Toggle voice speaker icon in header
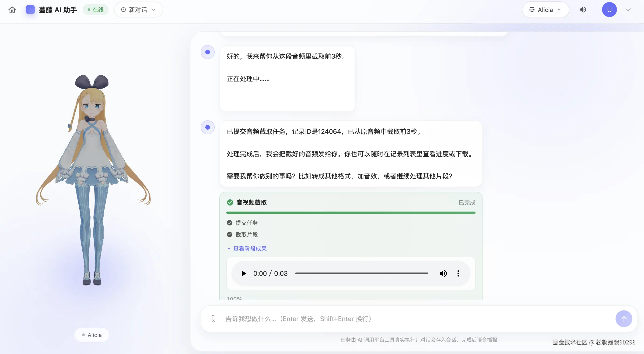Image resolution: width=644 pixels, height=354 pixels. pos(583,10)
